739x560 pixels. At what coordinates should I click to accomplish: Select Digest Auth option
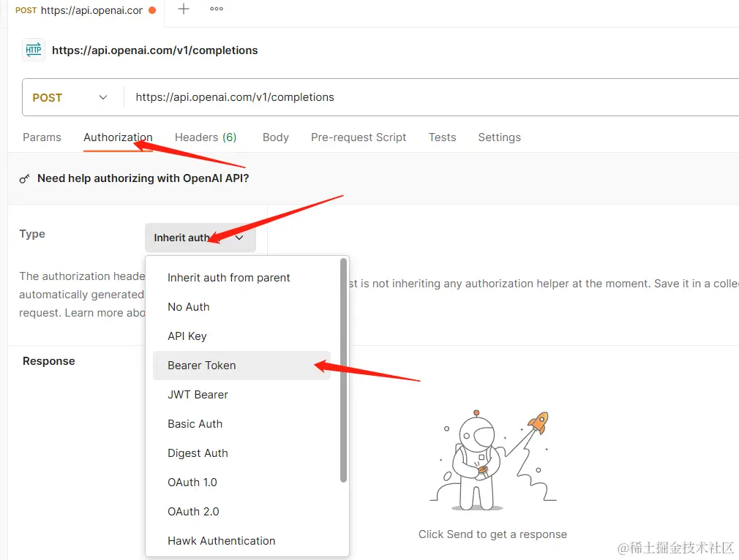point(241,453)
